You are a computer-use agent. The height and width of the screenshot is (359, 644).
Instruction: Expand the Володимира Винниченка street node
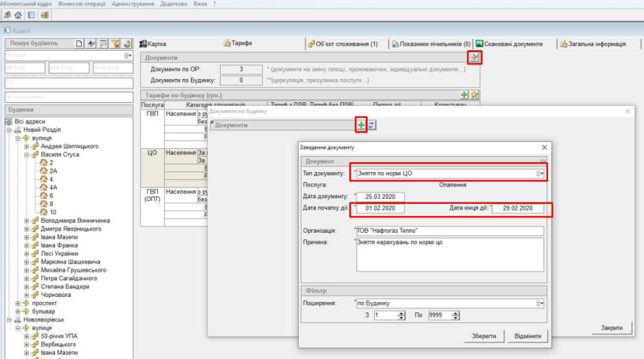27,221
